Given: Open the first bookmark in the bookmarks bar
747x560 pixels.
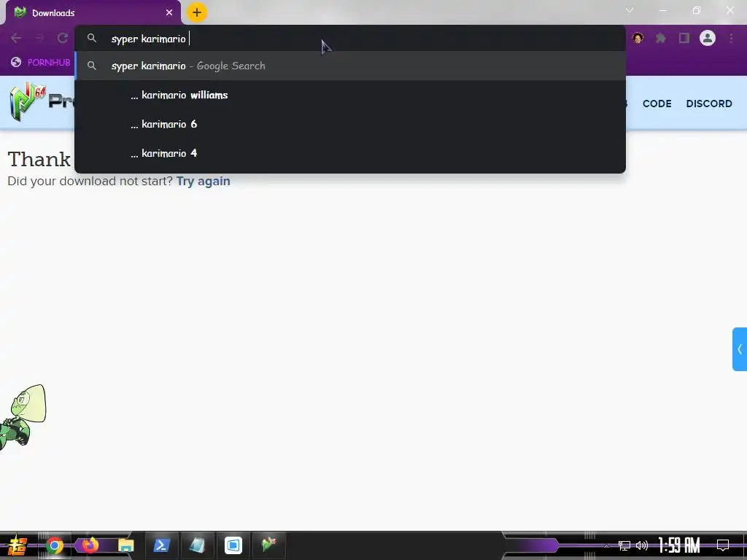Looking at the screenshot, I should pyautogui.click(x=41, y=63).
